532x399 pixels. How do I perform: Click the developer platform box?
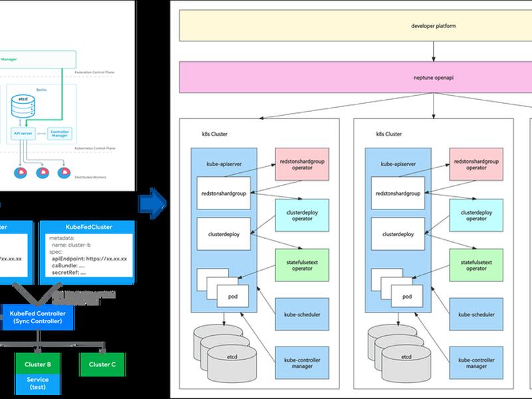point(356,25)
